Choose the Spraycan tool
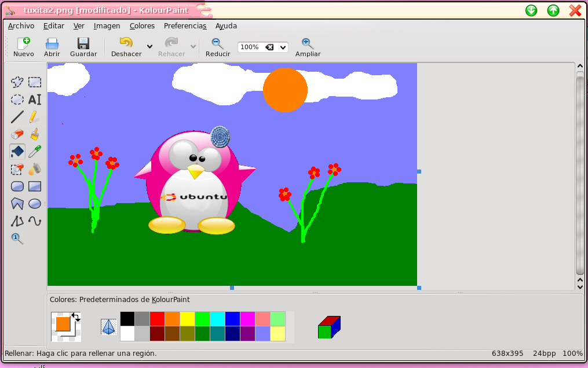588x368 pixels. point(35,169)
